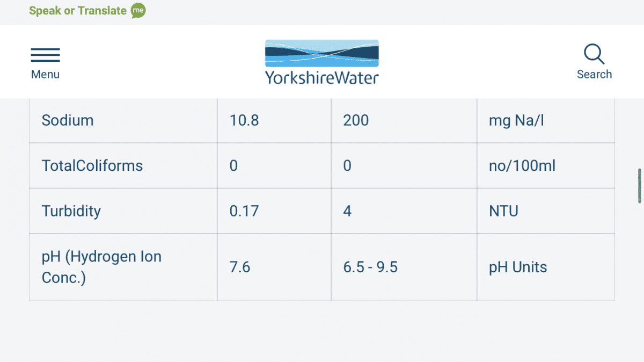Viewport: 644px width, 362px height.
Task: Go to homepage via Yorkshire Water logo
Action: click(322, 62)
